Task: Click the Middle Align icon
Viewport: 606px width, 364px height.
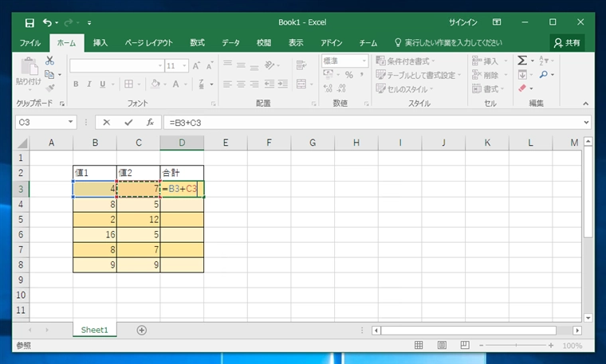Action: pyautogui.click(x=241, y=65)
